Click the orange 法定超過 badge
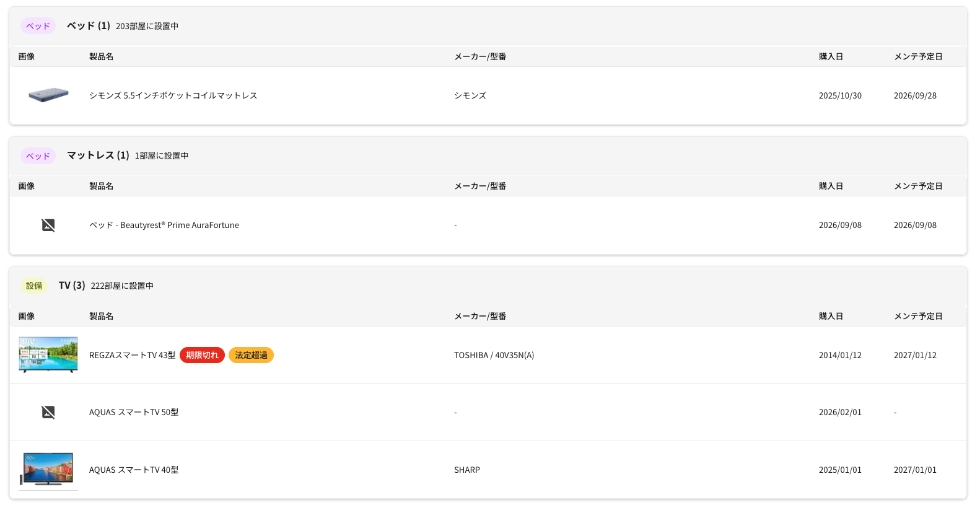 [251, 355]
